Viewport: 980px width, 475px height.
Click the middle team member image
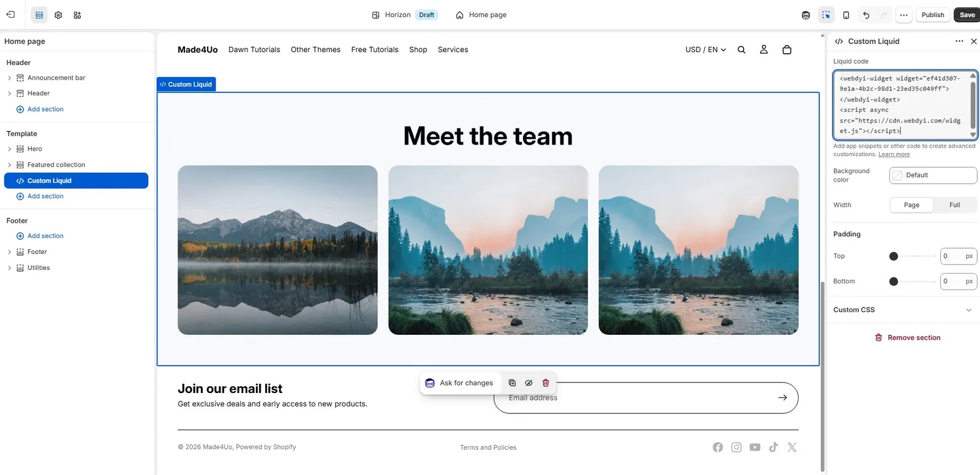click(488, 250)
